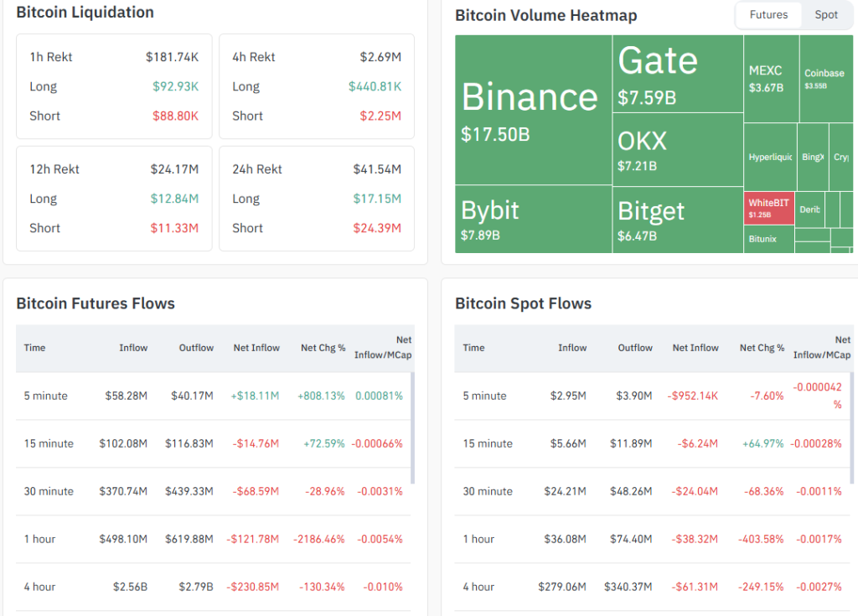Select the Bitunix tile
This screenshot has height=616, width=858.
tap(768, 240)
